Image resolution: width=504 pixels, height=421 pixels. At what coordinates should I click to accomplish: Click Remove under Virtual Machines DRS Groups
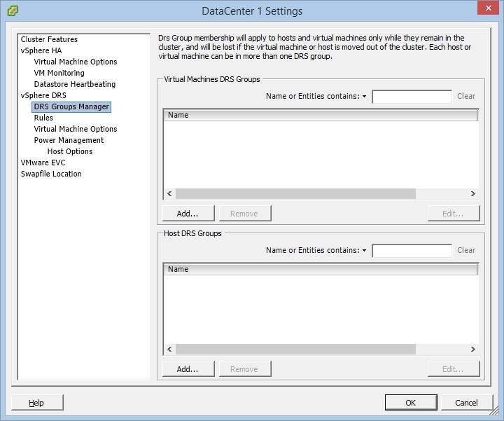coord(244,214)
